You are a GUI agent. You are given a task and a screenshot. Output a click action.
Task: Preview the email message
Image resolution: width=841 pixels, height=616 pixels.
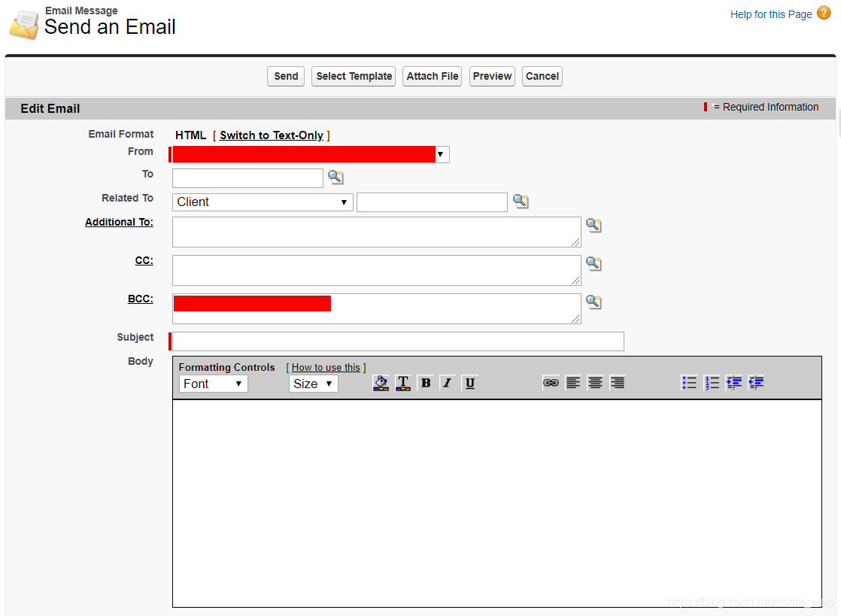click(492, 76)
